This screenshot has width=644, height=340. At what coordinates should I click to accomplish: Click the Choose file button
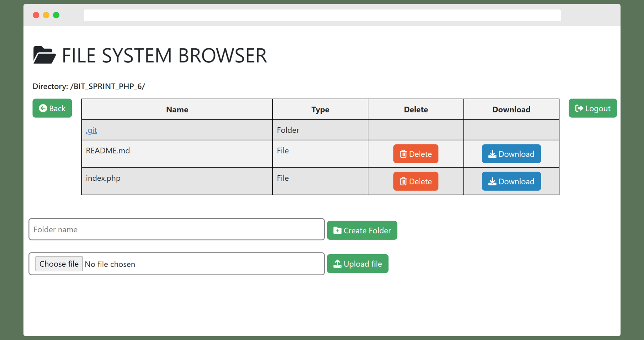[59, 264]
